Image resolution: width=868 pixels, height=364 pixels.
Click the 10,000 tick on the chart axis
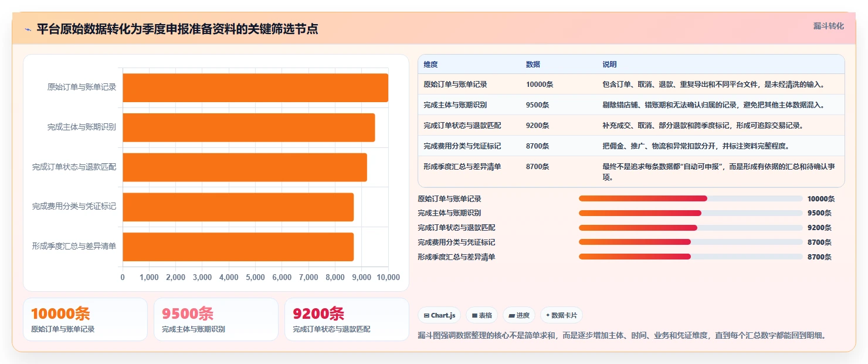tap(388, 278)
